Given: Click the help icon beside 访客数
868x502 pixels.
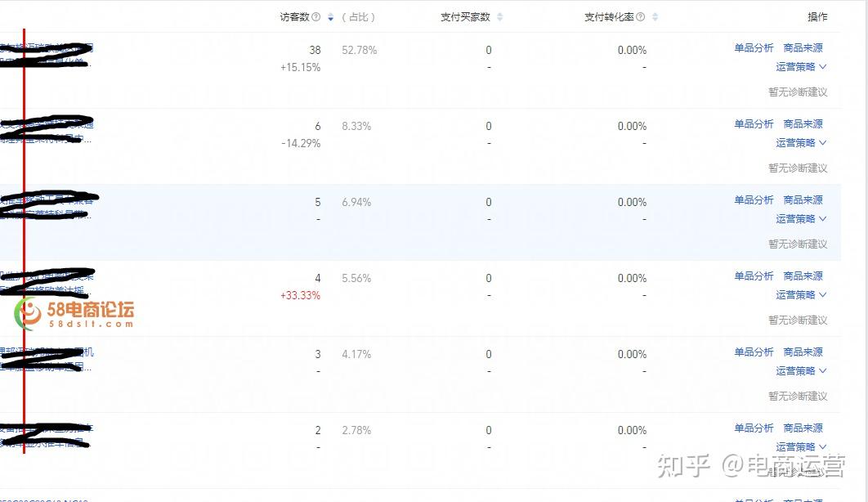Looking at the screenshot, I should coord(316,17).
